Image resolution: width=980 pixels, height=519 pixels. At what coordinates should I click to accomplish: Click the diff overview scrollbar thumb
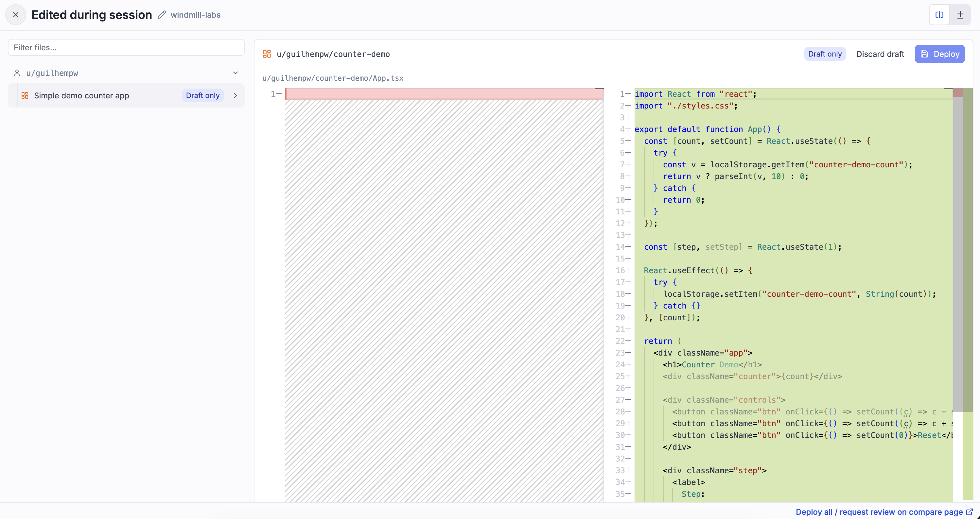[957, 250]
